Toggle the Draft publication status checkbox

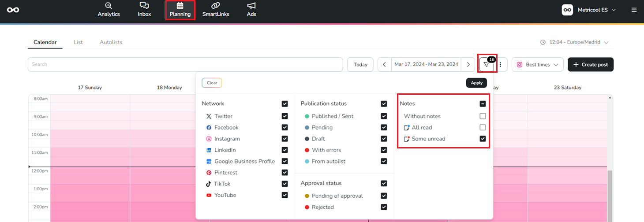(384, 139)
